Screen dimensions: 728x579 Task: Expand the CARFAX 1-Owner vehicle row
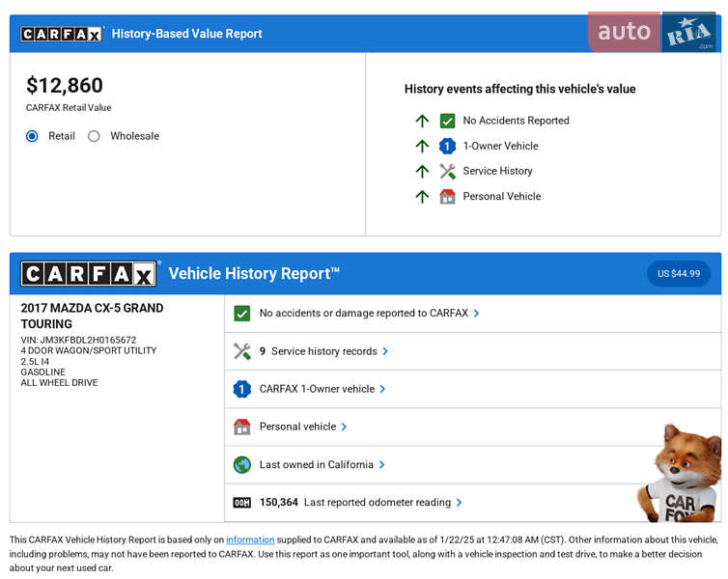point(322,389)
